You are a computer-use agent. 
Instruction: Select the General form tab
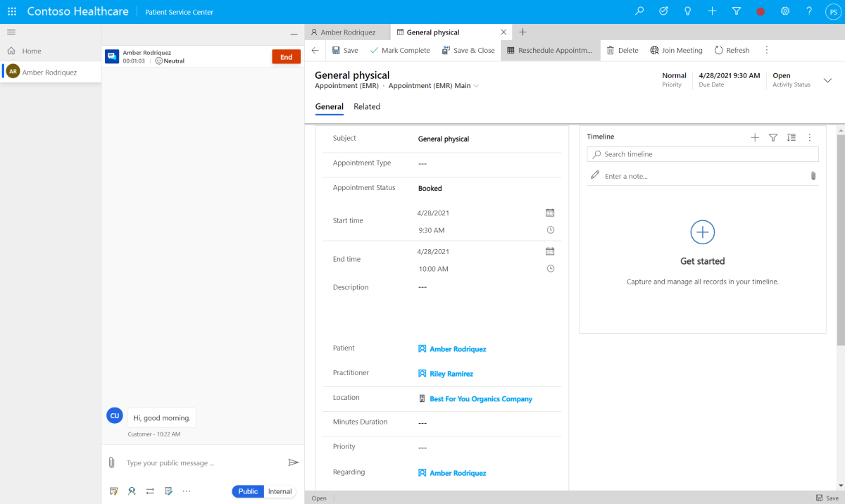(x=330, y=107)
